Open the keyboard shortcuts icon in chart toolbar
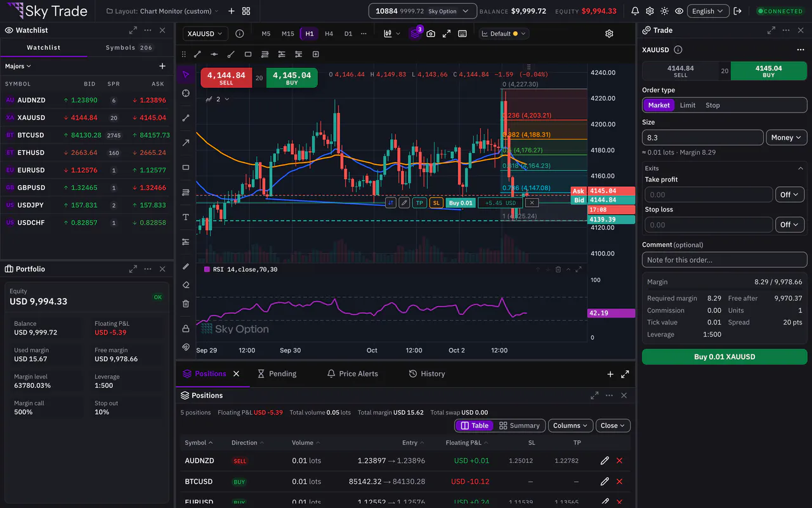Viewport: 812px width, 508px height. [x=462, y=34]
